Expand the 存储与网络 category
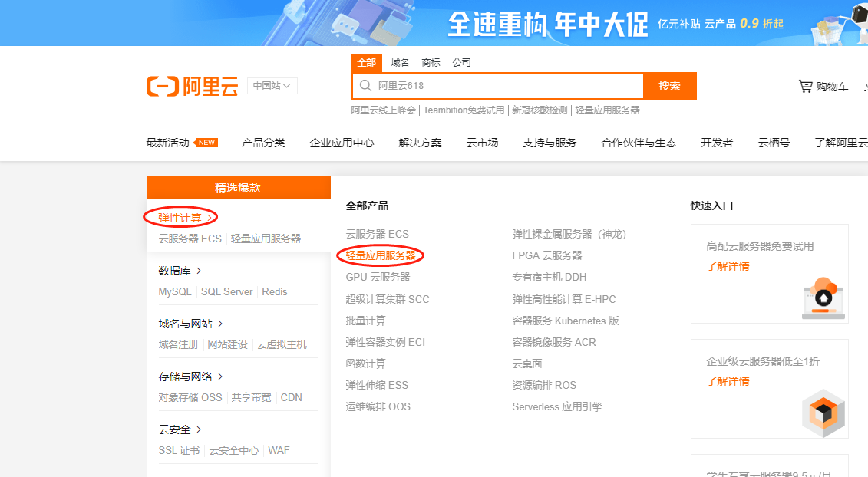 click(190, 377)
